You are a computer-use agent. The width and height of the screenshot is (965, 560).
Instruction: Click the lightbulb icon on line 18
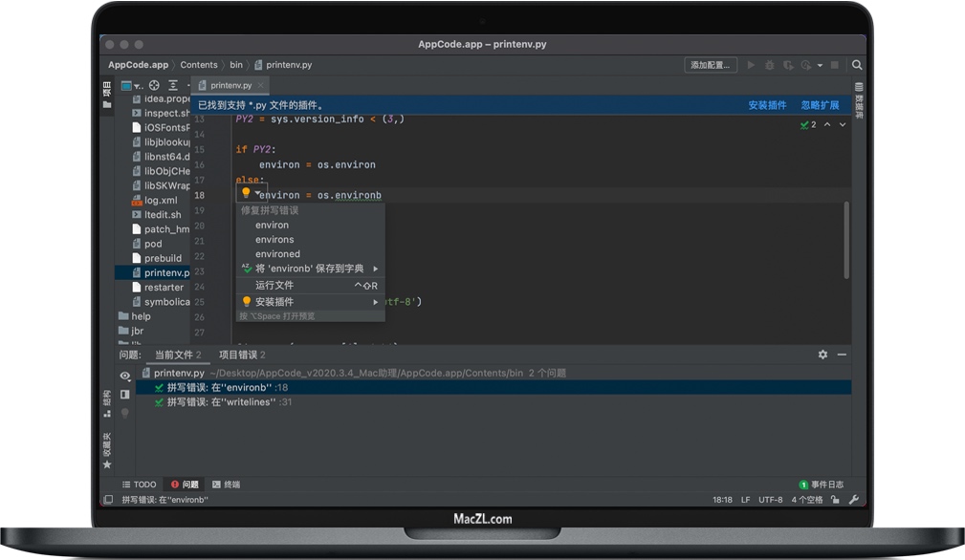(x=246, y=193)
